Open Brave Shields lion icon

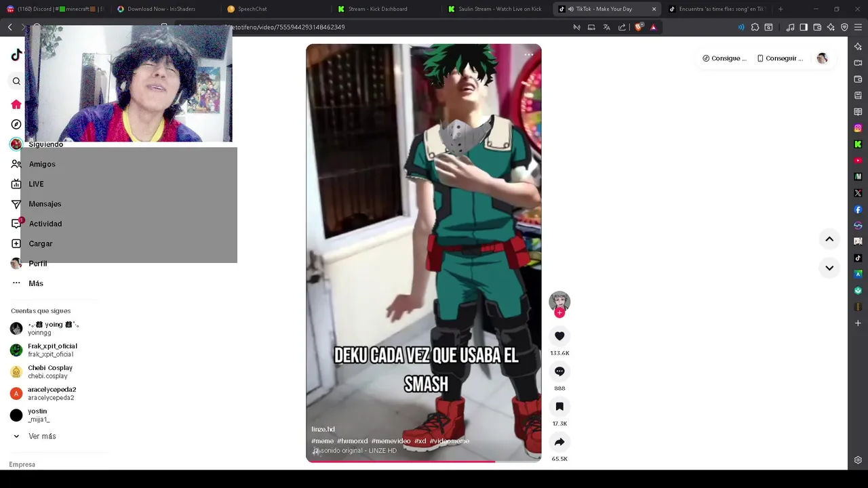[639, 27]
